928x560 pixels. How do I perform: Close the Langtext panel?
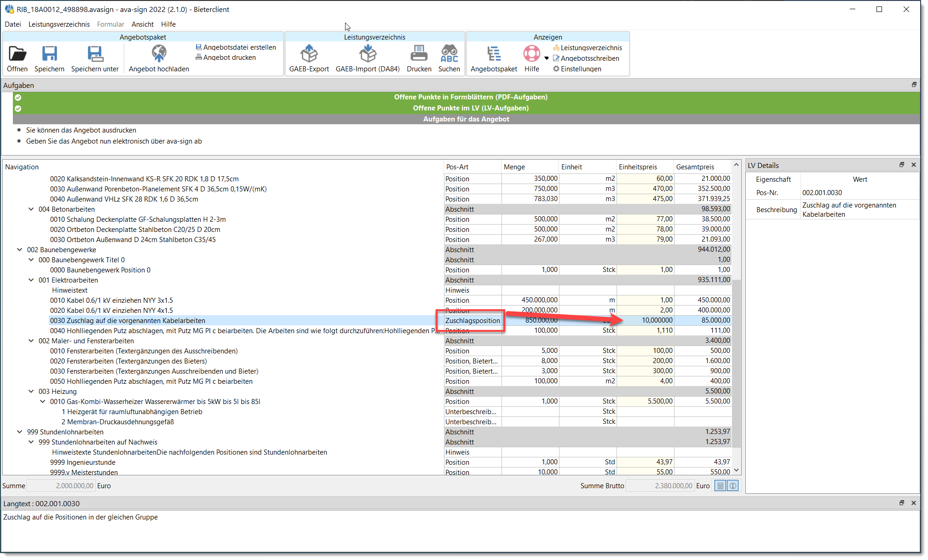tap(914, 503)
